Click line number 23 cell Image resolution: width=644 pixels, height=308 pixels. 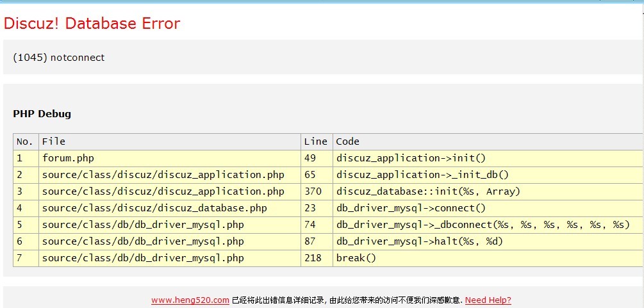pos(317,208)
